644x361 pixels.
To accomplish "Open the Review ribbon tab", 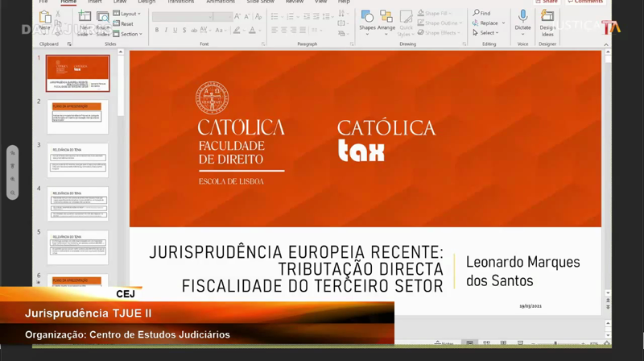I will click(x=295, y=2).
